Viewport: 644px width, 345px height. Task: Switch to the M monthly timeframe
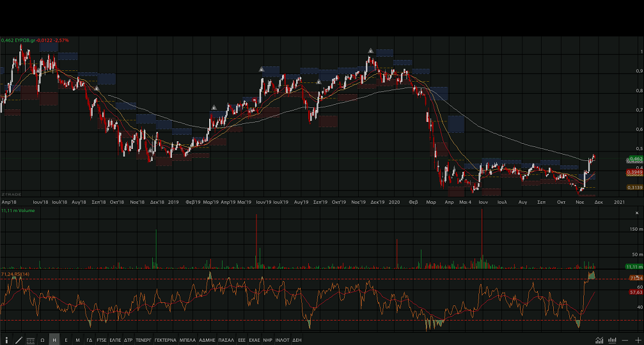[x=78, y=340]
